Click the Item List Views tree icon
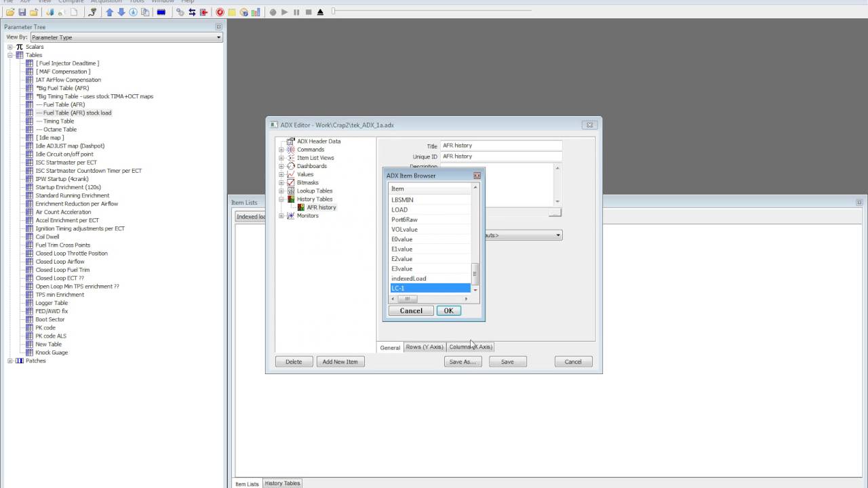The image size is (868, 488). point(291,157)
